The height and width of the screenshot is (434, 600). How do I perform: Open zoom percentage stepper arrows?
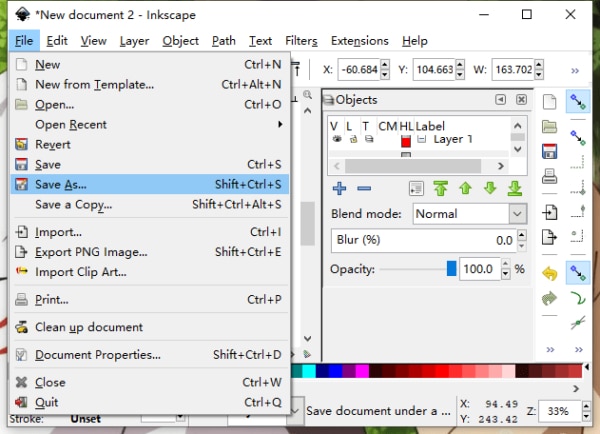[586, 411]
